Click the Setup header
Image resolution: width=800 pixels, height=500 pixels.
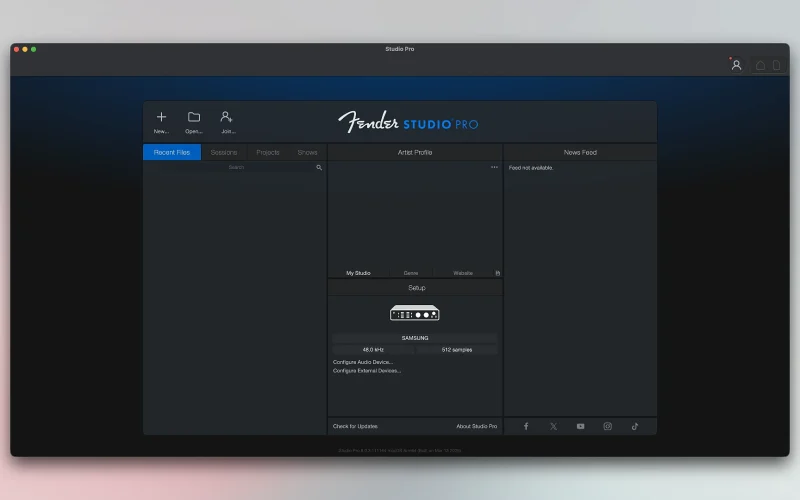416,288
